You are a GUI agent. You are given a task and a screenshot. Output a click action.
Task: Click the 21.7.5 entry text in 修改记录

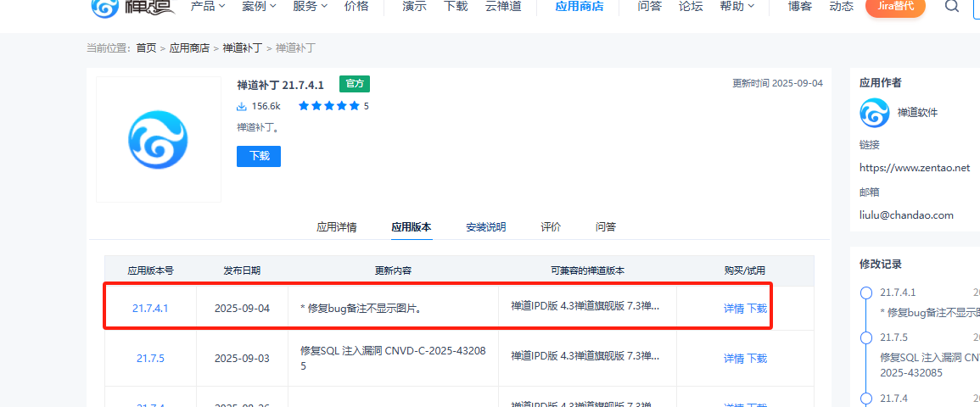[x=893, y=337]
